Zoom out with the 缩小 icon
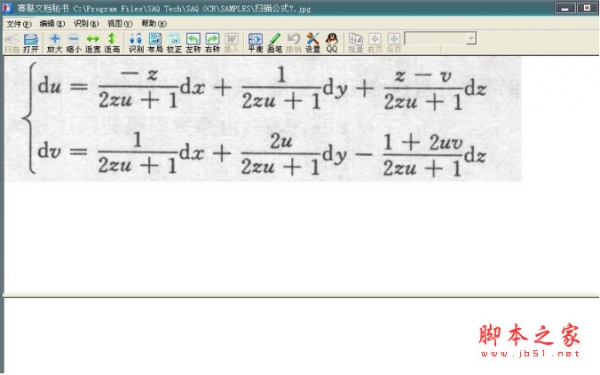Viewport: 600px width, 375px height. (x=73, y=43)
